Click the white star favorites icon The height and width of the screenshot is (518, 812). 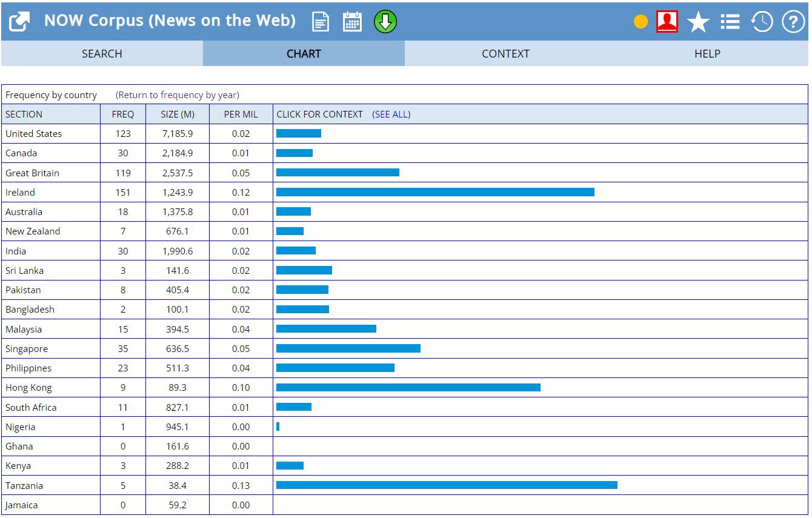(x=698, y=22)
